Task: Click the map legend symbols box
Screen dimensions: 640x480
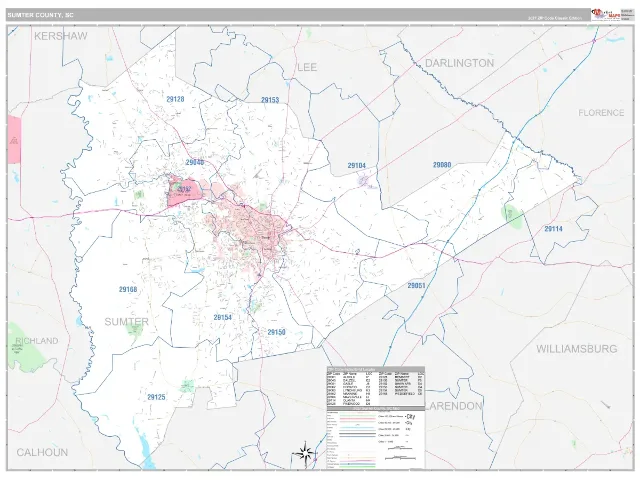Action: coord(376,438)
